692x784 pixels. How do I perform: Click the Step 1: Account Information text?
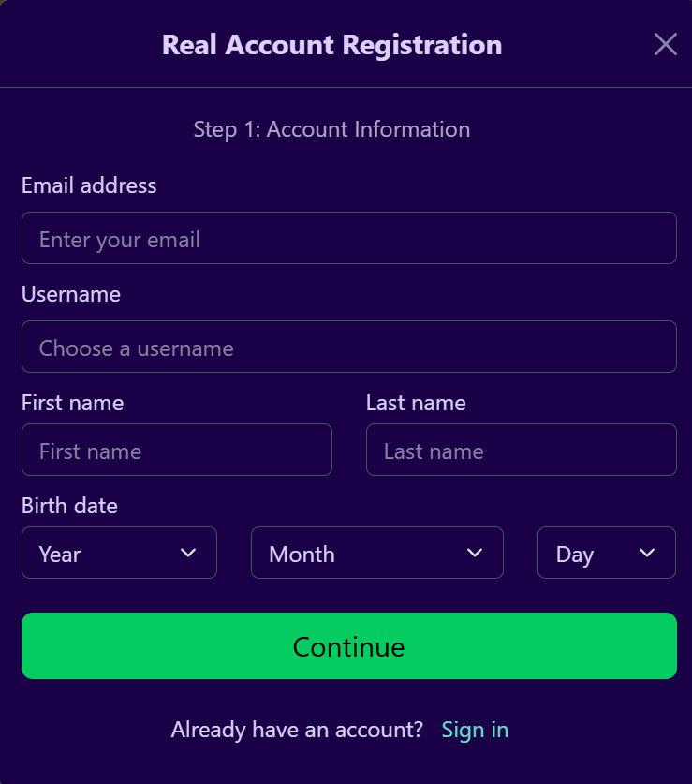point(331,129)
